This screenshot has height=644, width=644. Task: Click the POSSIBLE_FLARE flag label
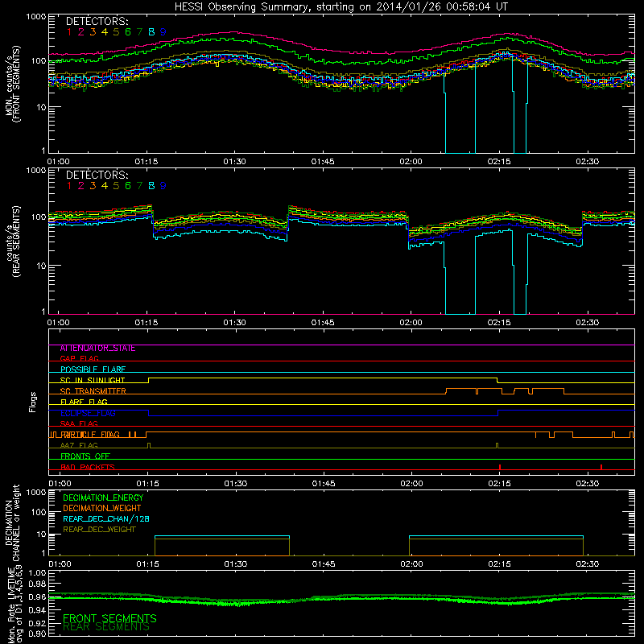93,369
